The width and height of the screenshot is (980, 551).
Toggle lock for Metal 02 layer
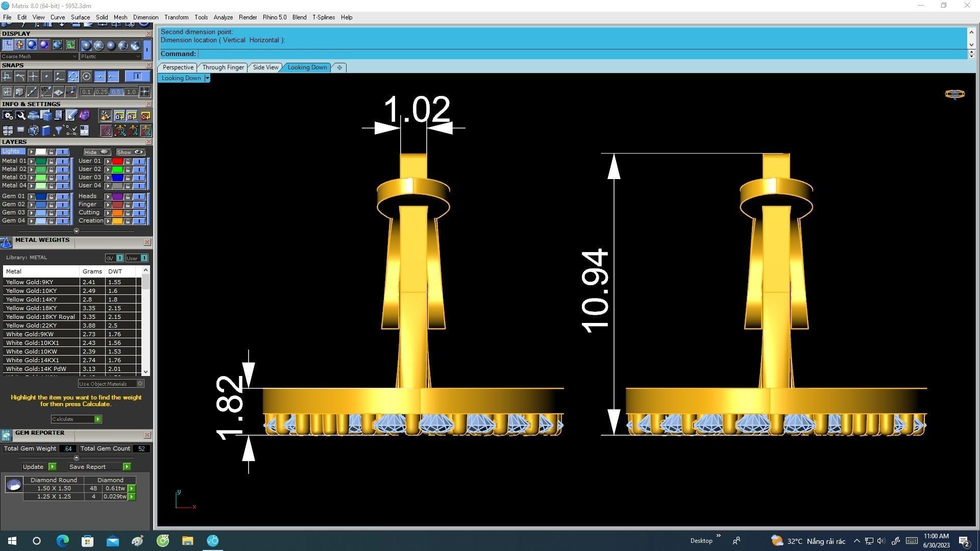(x=51, y=169)
